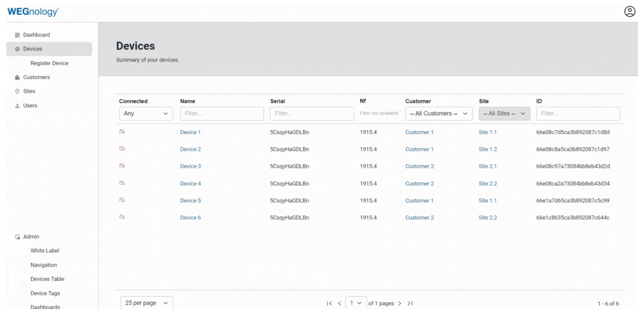Open Register Device in the sidebar
Viewport: 644px width, 322px height.
(x=49, y=63)
